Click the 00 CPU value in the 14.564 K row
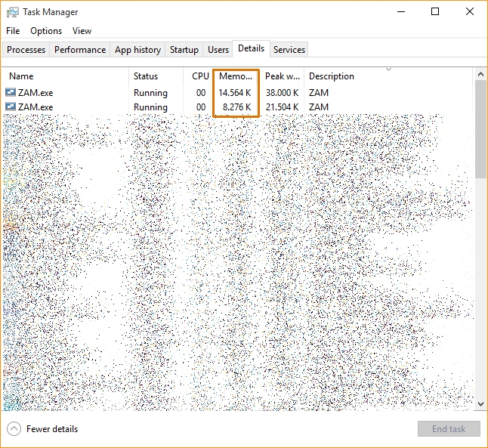 201,92
